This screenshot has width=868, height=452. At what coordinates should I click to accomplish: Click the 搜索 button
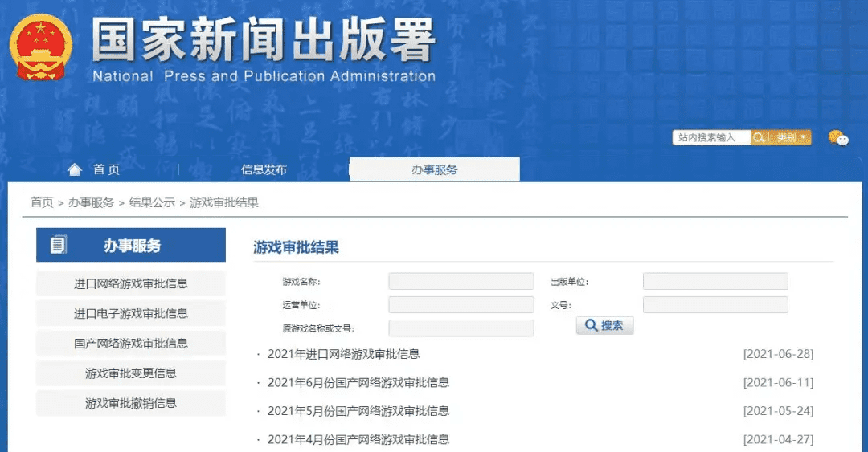pyautogui.click(x=604, y=325)
